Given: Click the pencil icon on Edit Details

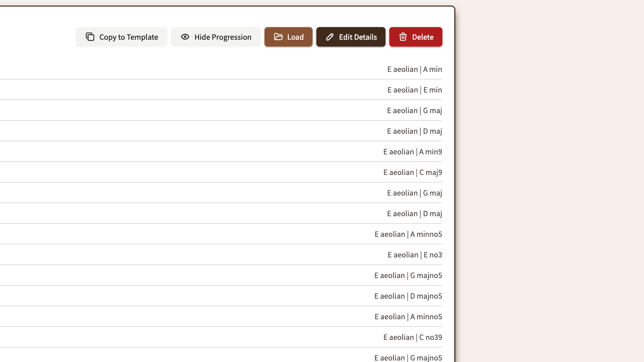Looking at the screenshot, I should pyautogui.click(x=330, y=37).
